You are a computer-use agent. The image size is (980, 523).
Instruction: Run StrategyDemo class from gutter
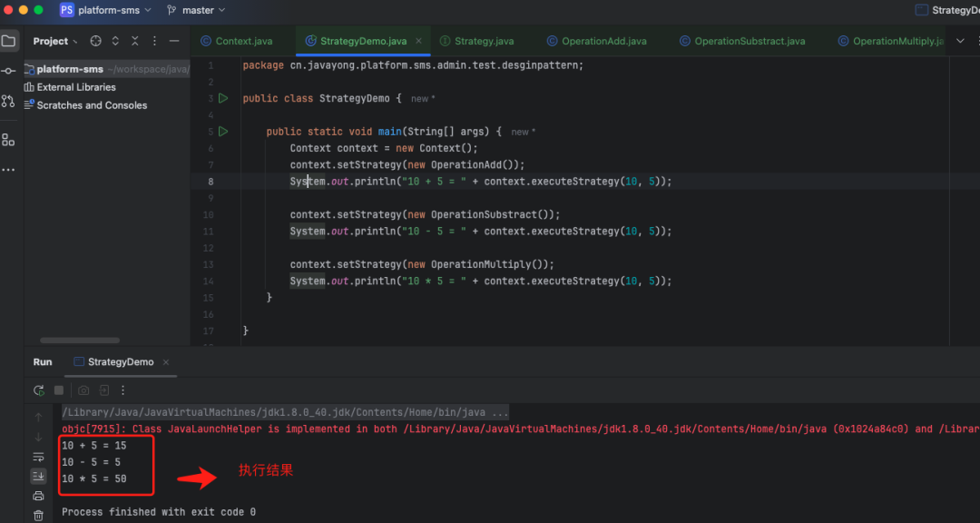click(223, 98)
